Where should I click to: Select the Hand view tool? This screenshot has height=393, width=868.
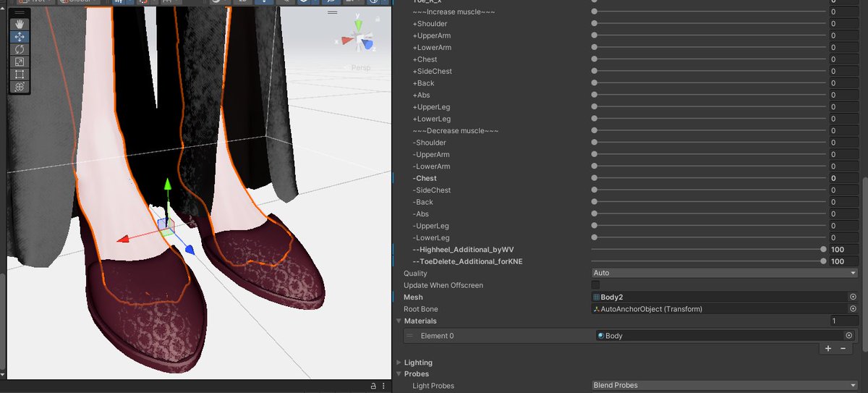(20, 24)
